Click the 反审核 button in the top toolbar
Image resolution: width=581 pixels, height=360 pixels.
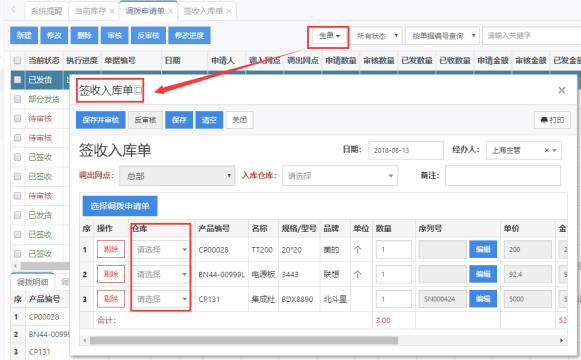click(148, 36)
